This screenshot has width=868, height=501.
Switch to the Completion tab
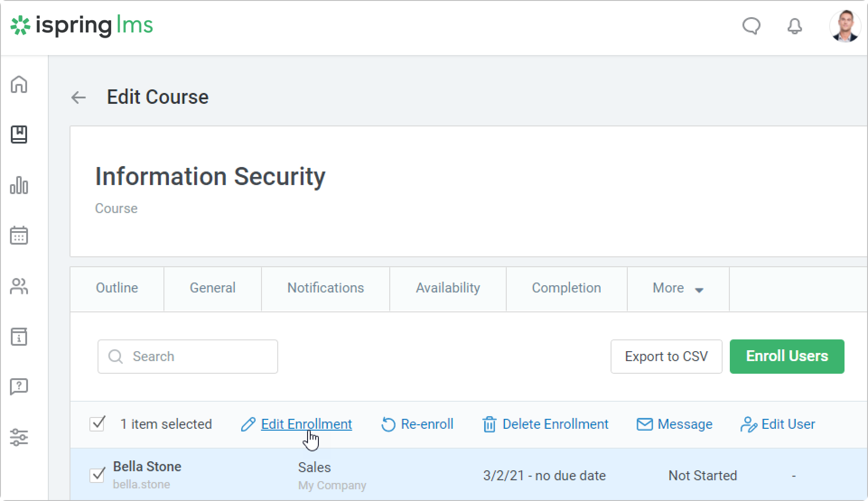[x=566, y=288]
